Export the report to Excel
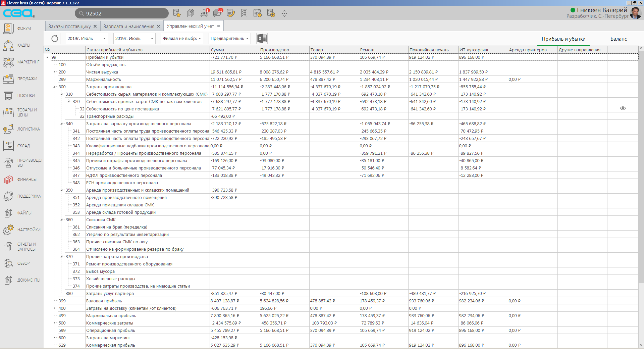 pyautogui.click(x=262, y=39)
